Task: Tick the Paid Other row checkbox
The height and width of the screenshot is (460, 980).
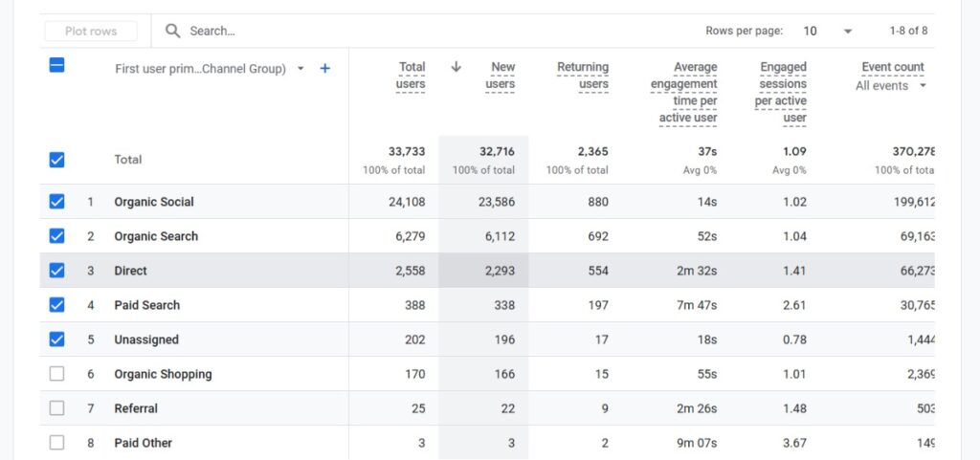Action: [56, 443]
